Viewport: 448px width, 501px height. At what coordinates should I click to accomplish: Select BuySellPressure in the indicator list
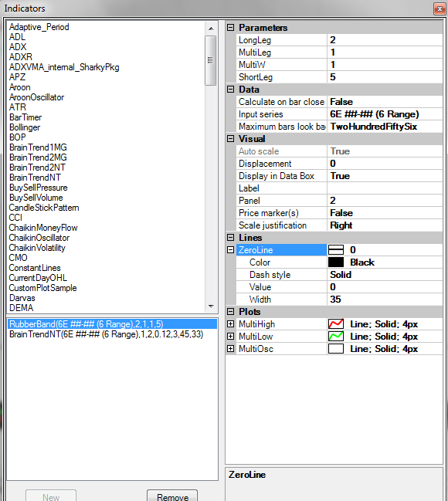click(39, 188)
